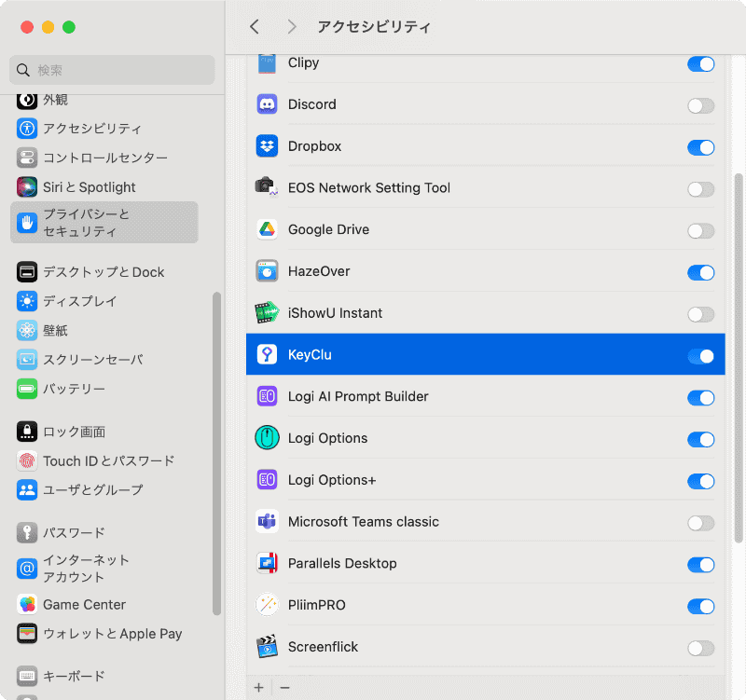Select the Google Drive icon
The height and width of the screenshot is (700, 746).
pyautogui.click(x=267, y=229)
